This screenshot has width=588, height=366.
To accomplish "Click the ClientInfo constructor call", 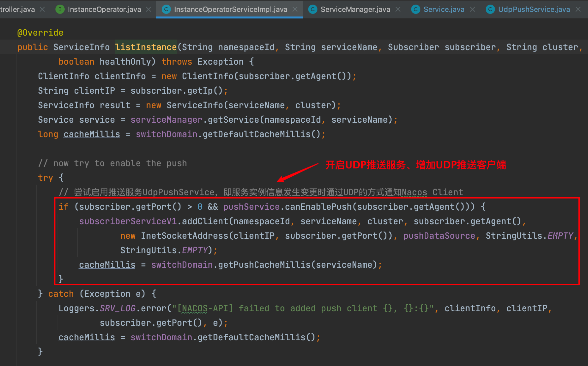I will (x=208, y=76).
